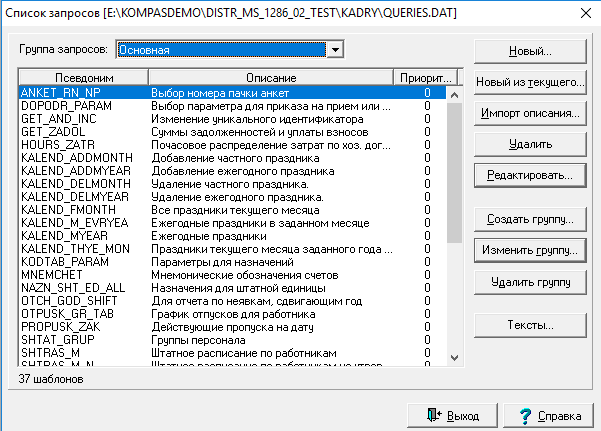Screen dimensions: 601x431
Task: Click the Новый... button
Action: pos(530,51)
